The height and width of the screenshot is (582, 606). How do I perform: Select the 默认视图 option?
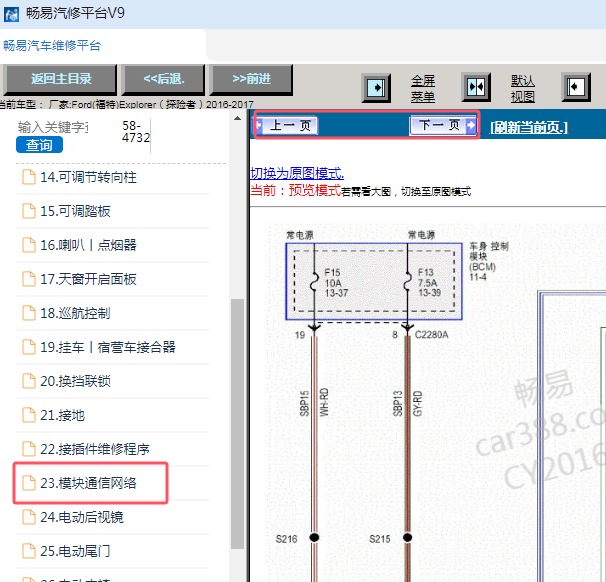[x=523, y=88]
